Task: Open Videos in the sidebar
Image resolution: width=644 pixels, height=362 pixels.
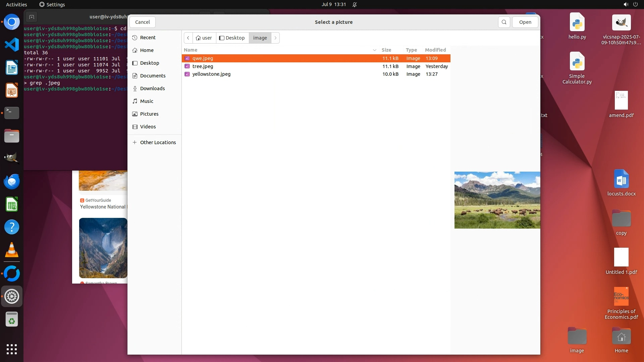Action: [x=148, y=127]
